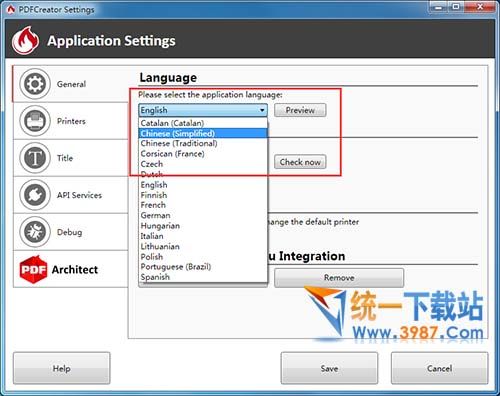
Task: Choose Polish from the language list
Action: click(203, 257)
